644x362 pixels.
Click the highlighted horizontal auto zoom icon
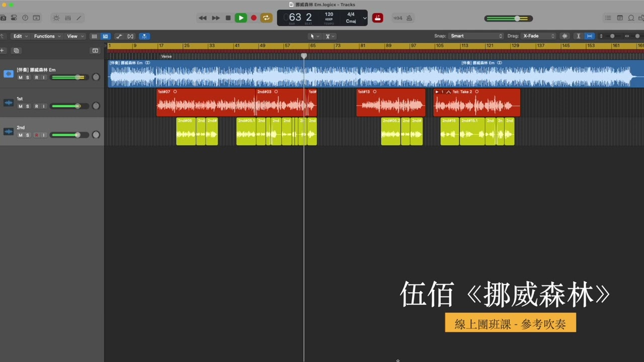tap(589, 36)
